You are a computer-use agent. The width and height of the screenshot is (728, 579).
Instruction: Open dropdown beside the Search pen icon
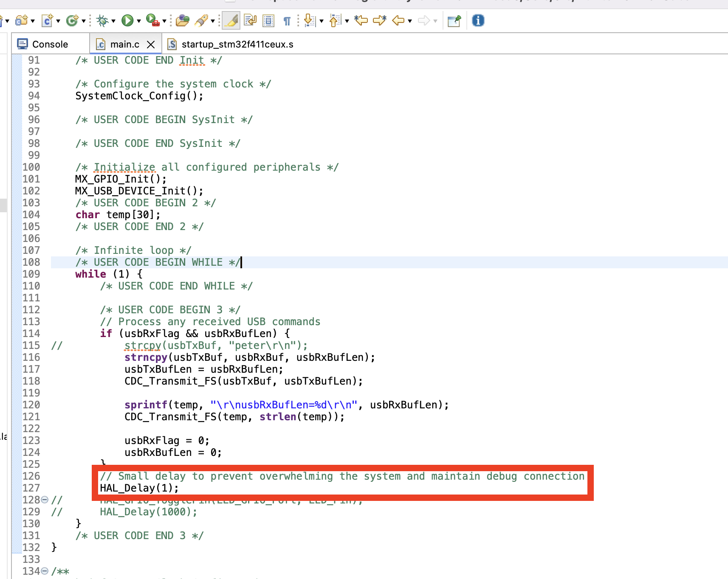pos(213,21)
